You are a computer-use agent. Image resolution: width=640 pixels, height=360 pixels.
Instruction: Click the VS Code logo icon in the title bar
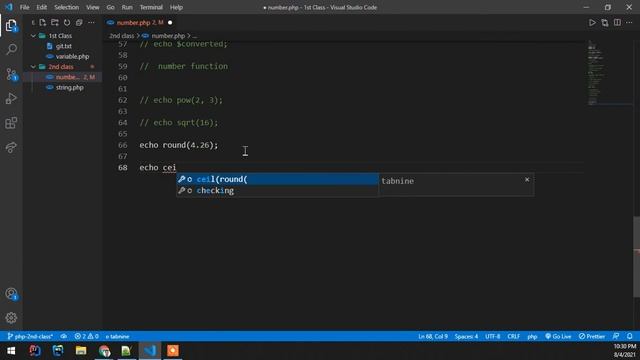9,7
